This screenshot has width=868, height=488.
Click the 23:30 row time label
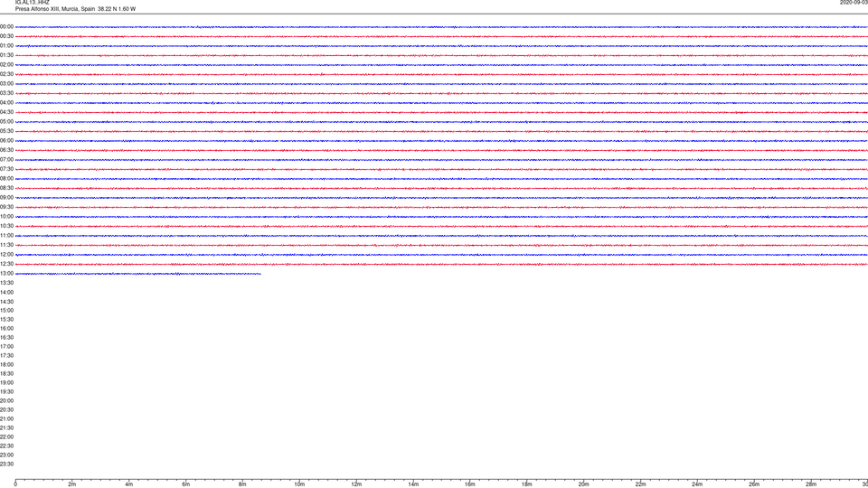point(6,465)
